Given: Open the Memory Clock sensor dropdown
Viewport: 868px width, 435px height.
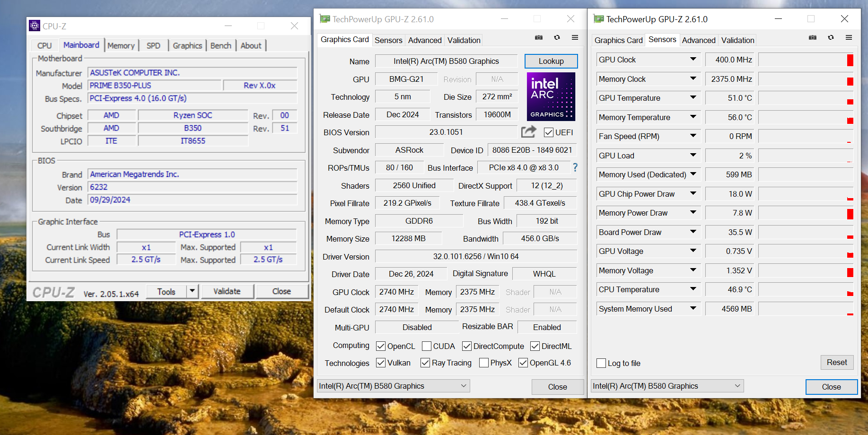Looking at the screenshot, I should click(693, 78).
